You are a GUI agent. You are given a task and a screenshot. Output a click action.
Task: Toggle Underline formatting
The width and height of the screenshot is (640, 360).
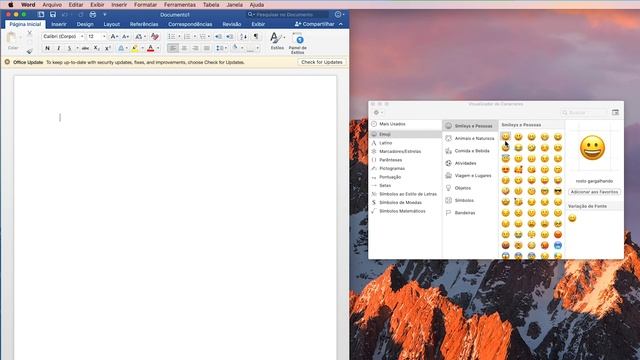pos(69,48)
